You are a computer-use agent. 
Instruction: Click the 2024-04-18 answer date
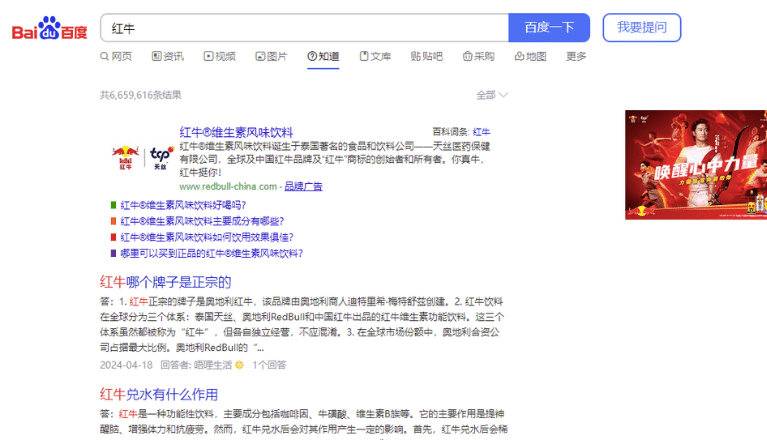[126, 365]
